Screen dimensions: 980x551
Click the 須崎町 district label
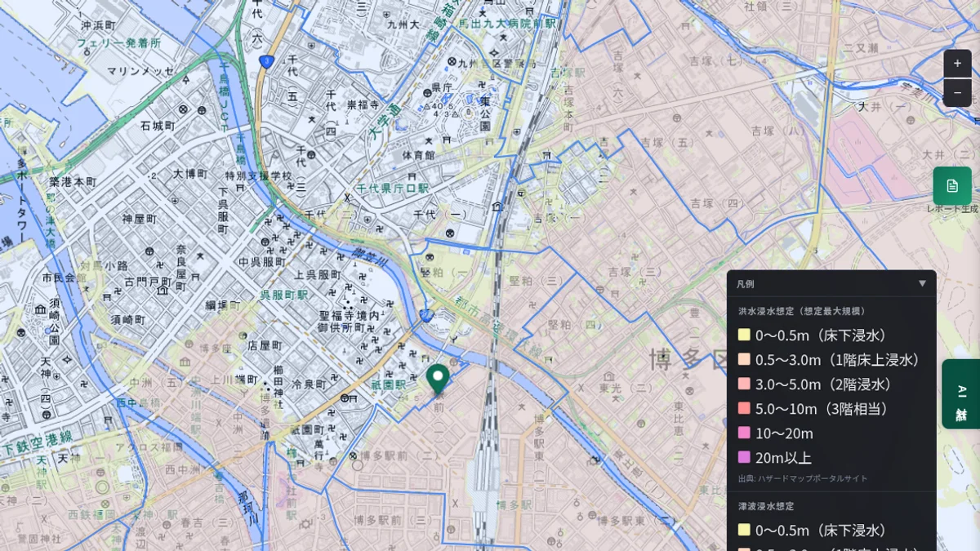tap(127, 319)
